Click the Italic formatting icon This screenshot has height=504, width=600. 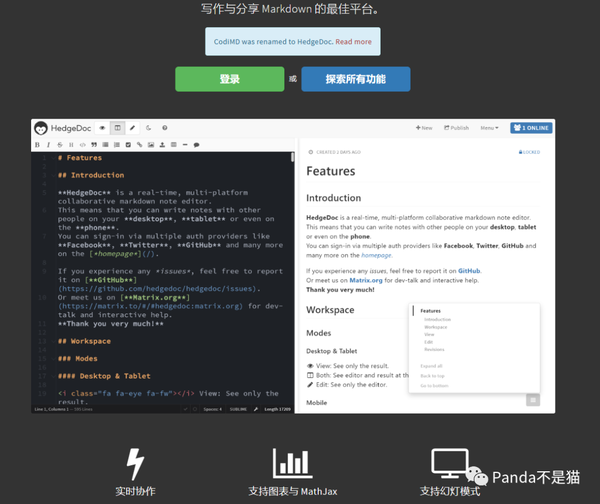pos(48,145)
